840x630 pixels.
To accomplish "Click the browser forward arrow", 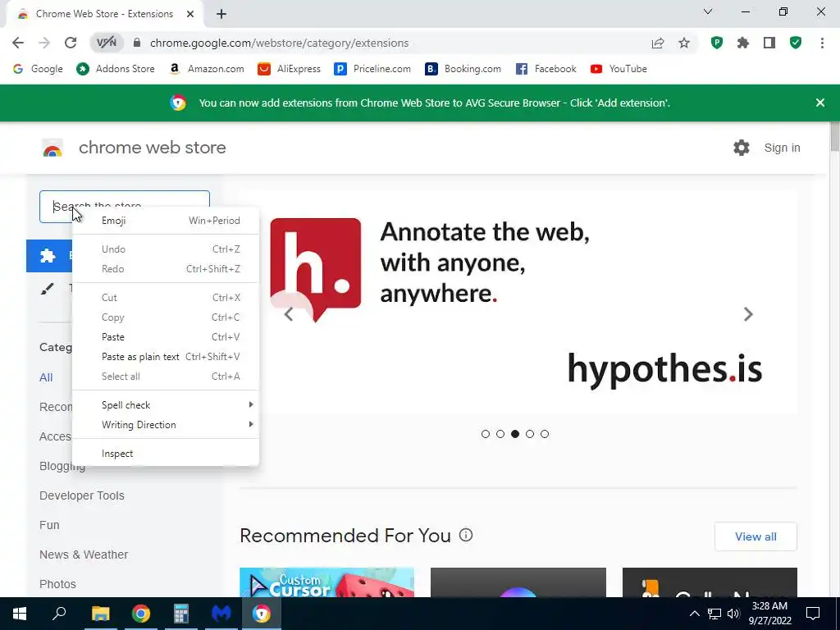I will (44, 43).
